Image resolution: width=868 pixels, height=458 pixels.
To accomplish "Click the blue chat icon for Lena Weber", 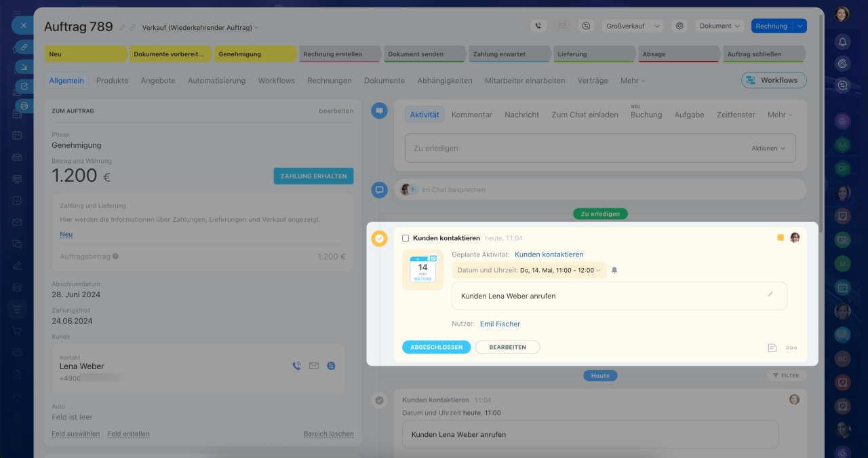I will click(x=331, y=366).
